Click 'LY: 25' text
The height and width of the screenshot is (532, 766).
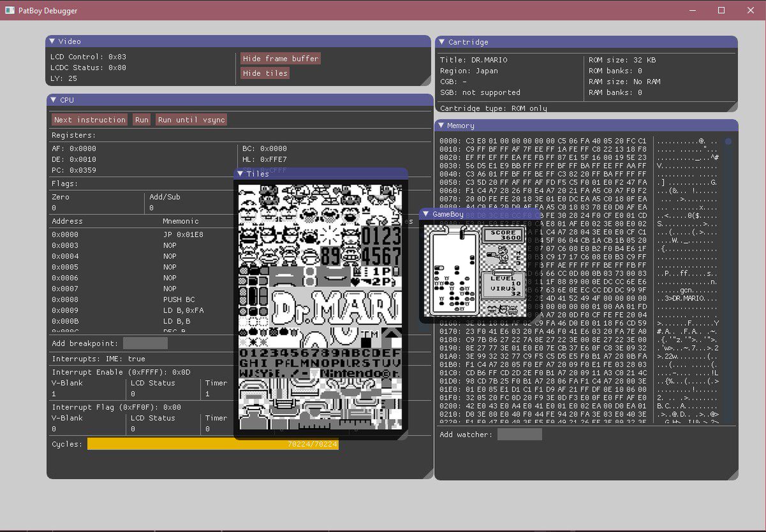pos(64,78)
